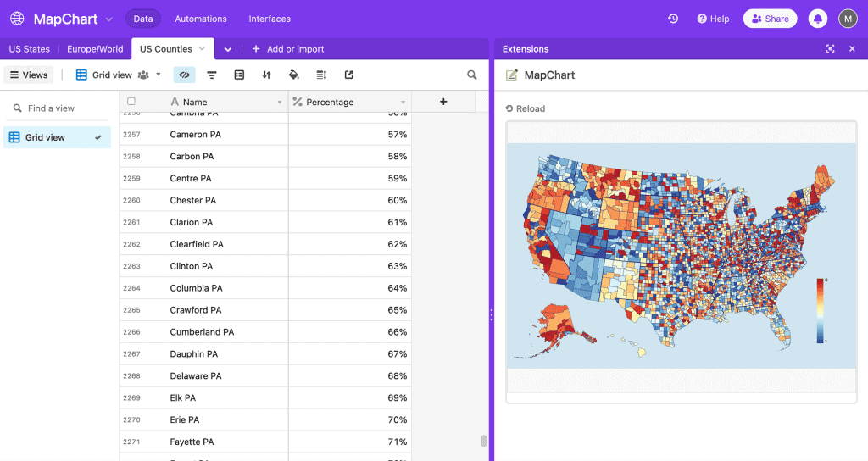Close the Extensions panel

(852, 48)
